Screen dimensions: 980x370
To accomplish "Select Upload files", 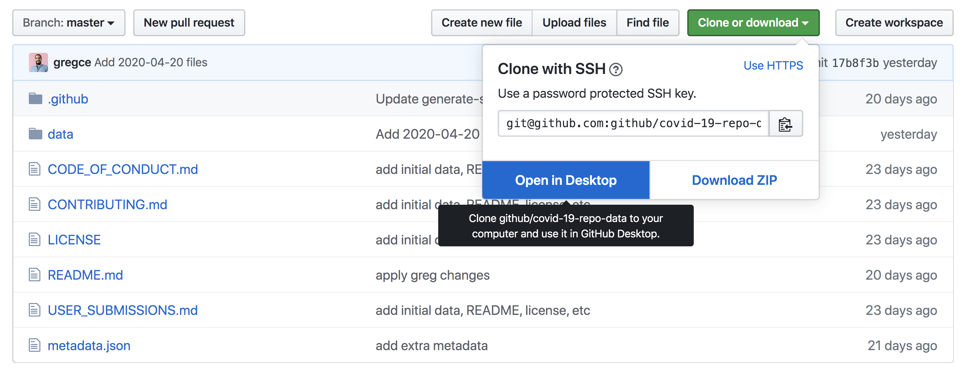I will pyautogui.click(x=574, y=23).
